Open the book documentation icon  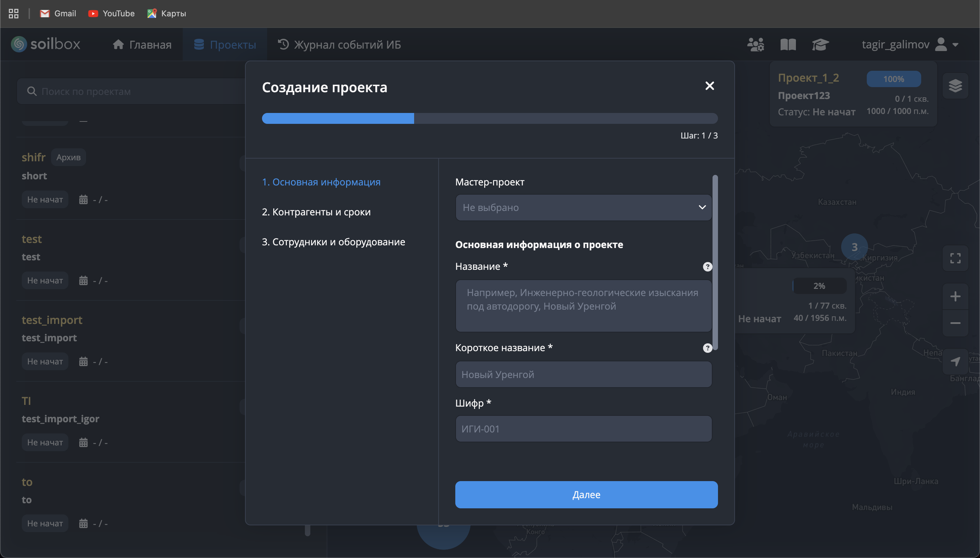click(788, 45)
